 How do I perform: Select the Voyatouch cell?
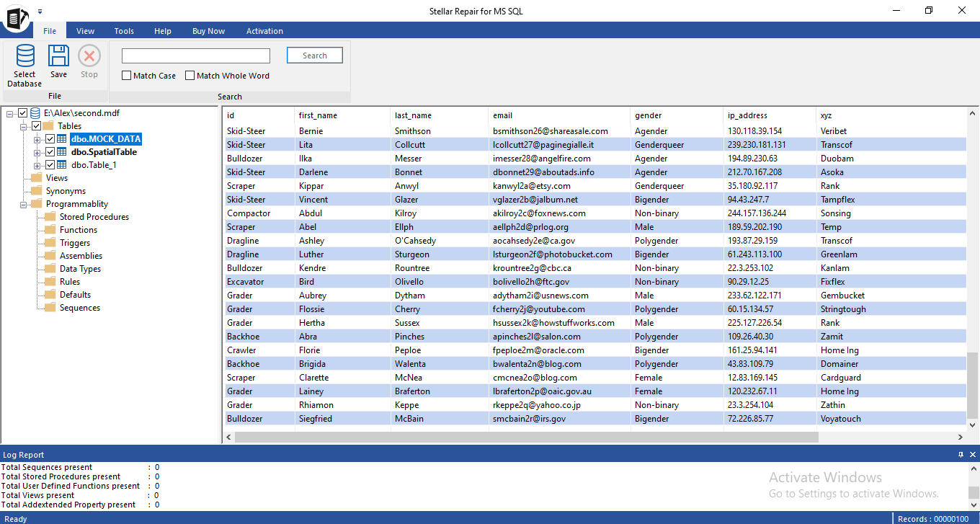coord(891,419)
